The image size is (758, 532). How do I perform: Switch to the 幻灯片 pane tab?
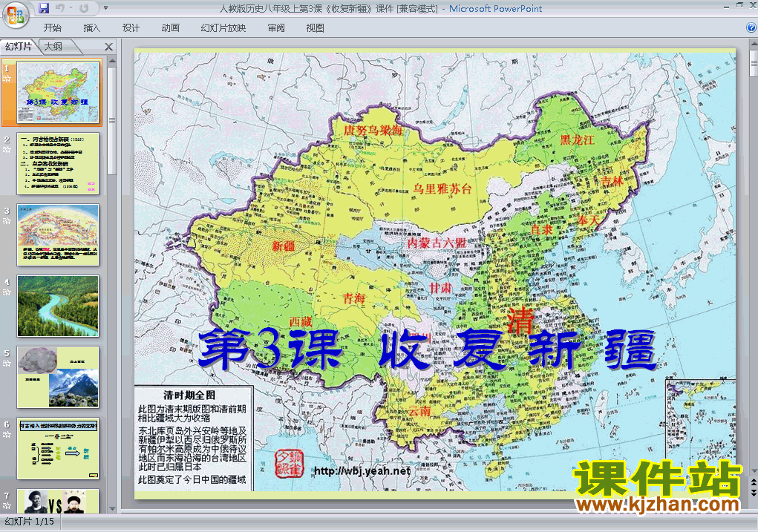point(19,47)
